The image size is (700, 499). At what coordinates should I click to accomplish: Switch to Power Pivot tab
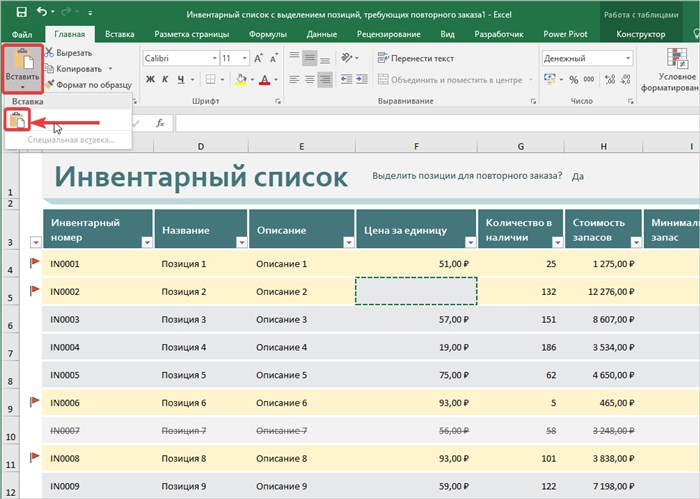click(x=565, y=34)
